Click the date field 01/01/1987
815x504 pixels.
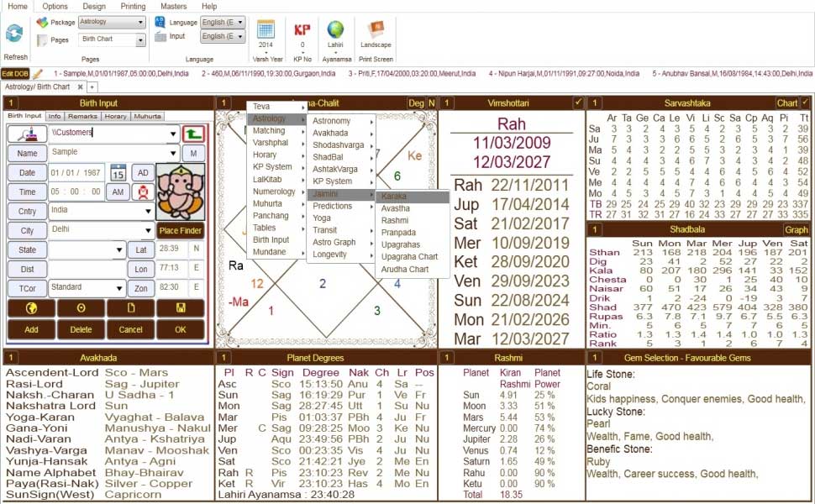click(x=76, y=172)
